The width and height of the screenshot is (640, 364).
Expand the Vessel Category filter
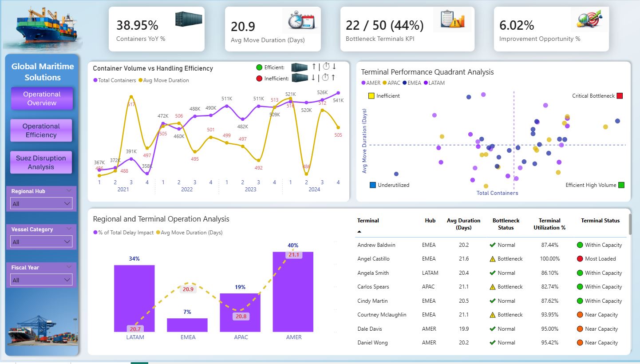pyautogui.click(x=41, y=241)
